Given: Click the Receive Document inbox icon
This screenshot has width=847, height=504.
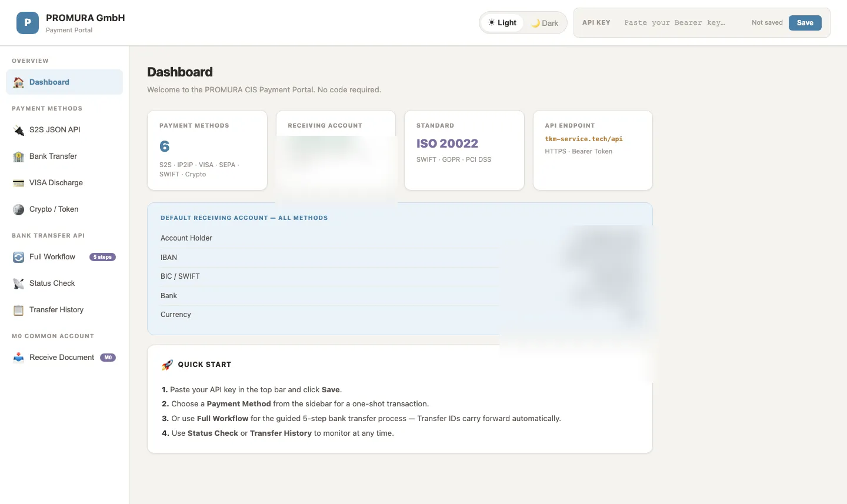Looking at the screenshot, I should [x=19, y=358].
